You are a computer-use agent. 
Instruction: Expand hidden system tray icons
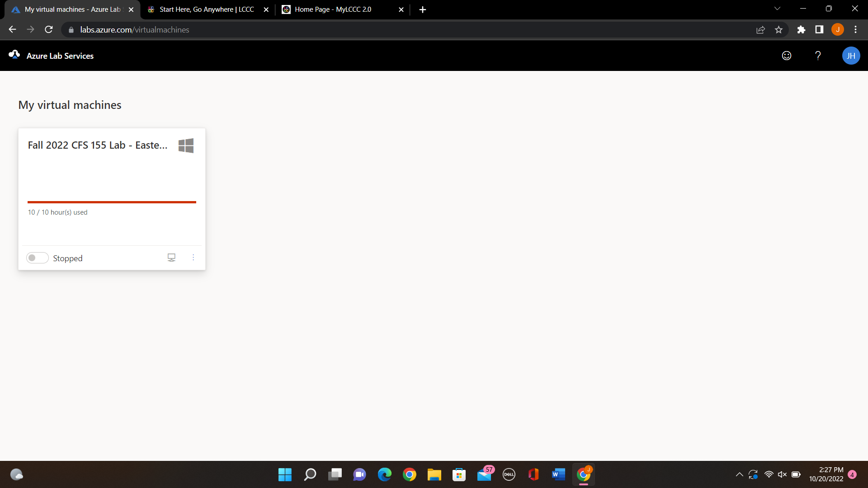[x=740, y=474]
